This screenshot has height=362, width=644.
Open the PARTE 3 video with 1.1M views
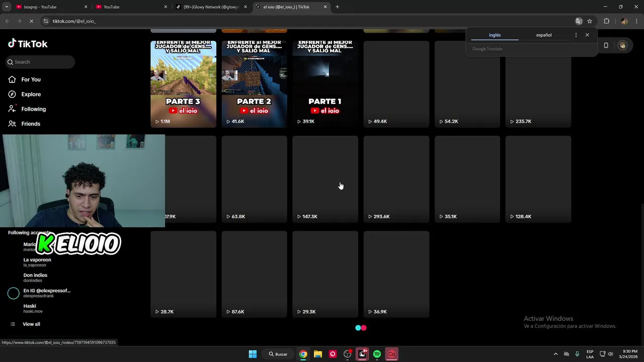pos(183,84)
